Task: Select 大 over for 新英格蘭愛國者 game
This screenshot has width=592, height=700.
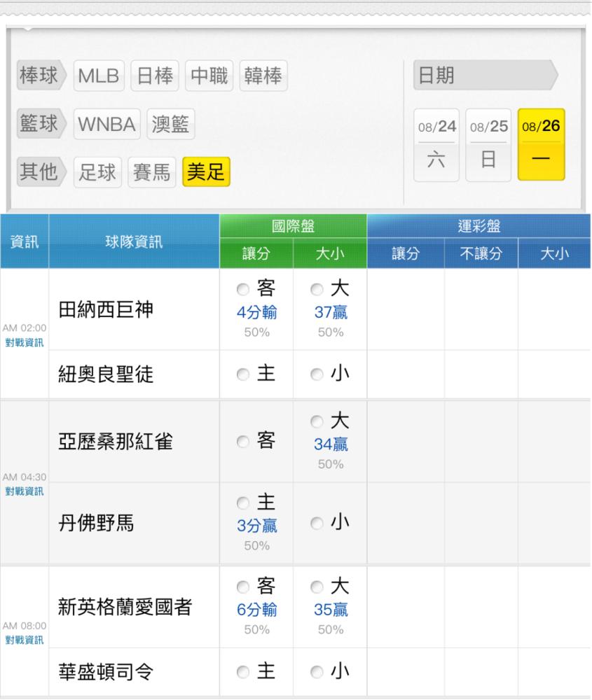Action: (x=317, y=587)
